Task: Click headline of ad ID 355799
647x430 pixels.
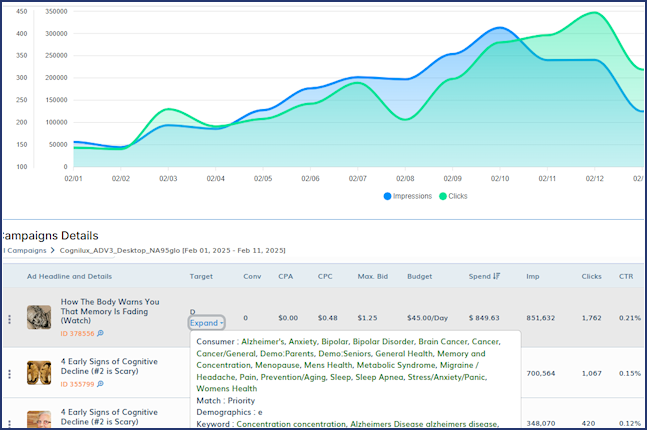Action: click(x=109, y=366)
